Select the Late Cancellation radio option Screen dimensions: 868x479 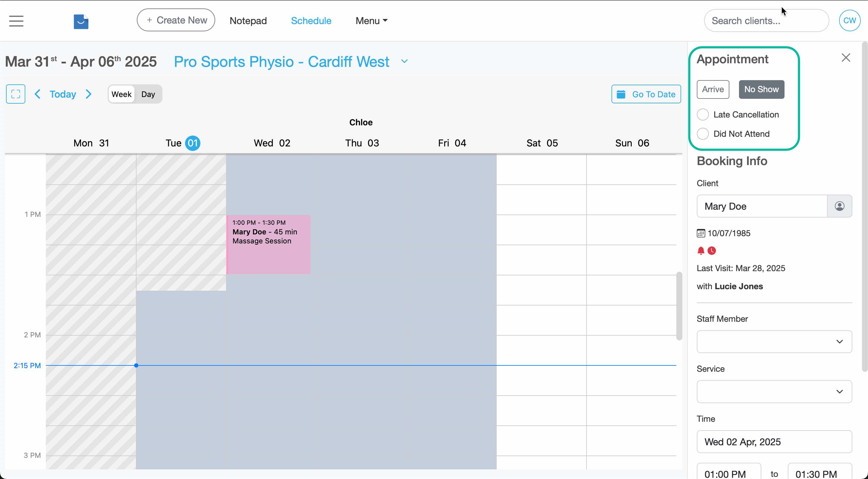(703, 114)
